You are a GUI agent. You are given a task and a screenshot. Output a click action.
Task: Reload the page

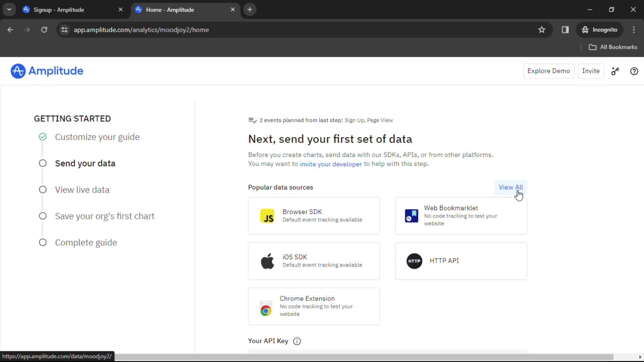(x=44, y=30)
